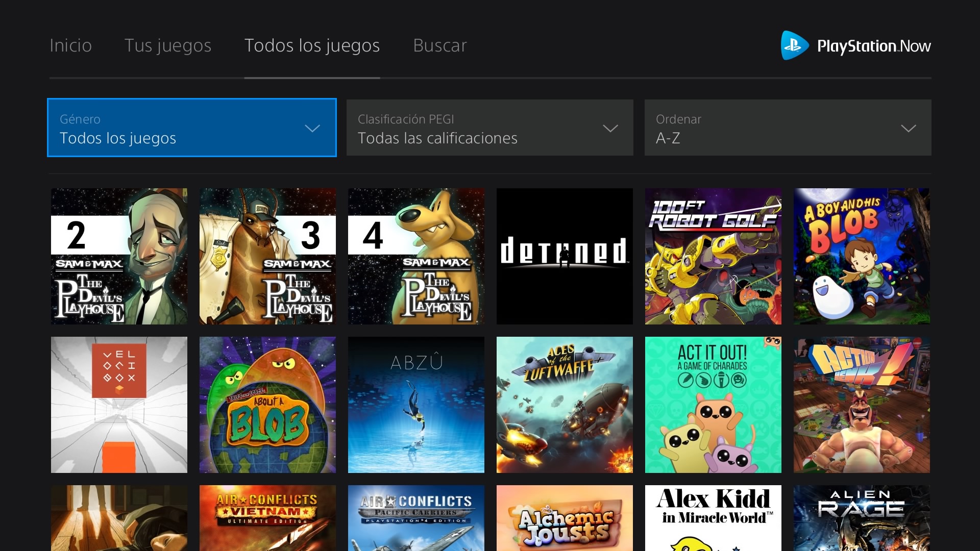
Task: Open the detuned game tile
Action: click(x=565, y=256)
